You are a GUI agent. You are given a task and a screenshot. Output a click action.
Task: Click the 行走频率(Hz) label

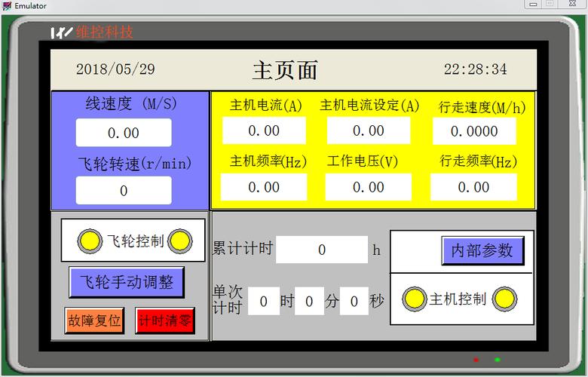(x=479, y=161)
